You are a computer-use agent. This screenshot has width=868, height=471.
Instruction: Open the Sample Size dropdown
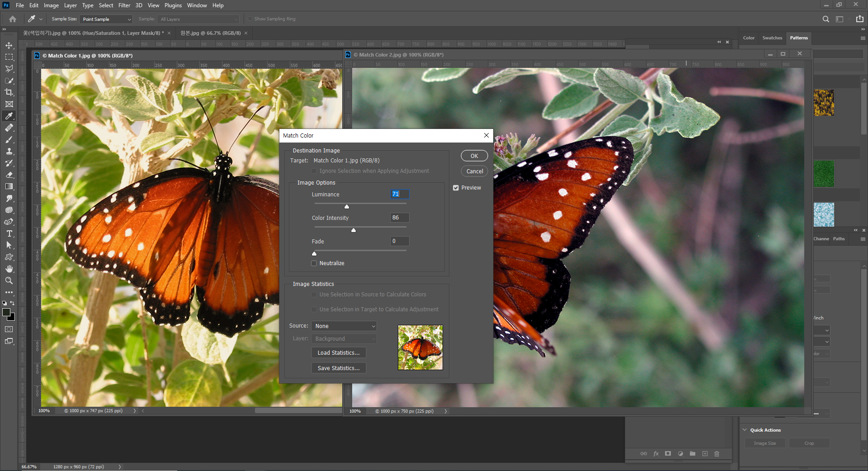[106, 19]
